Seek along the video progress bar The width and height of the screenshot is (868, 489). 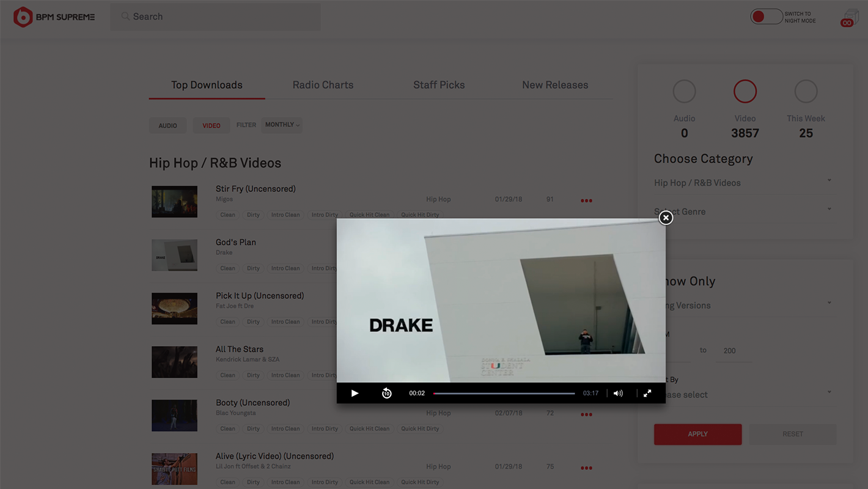[x=504, y=393]
